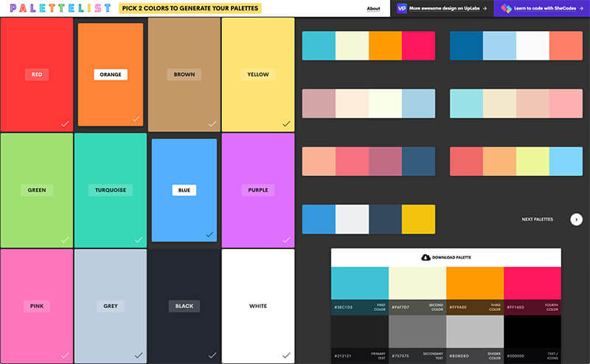Toggle the checkmark on the Yellow card
The image size is (590, 364).
pyautogui.click(x=286, y=124)
